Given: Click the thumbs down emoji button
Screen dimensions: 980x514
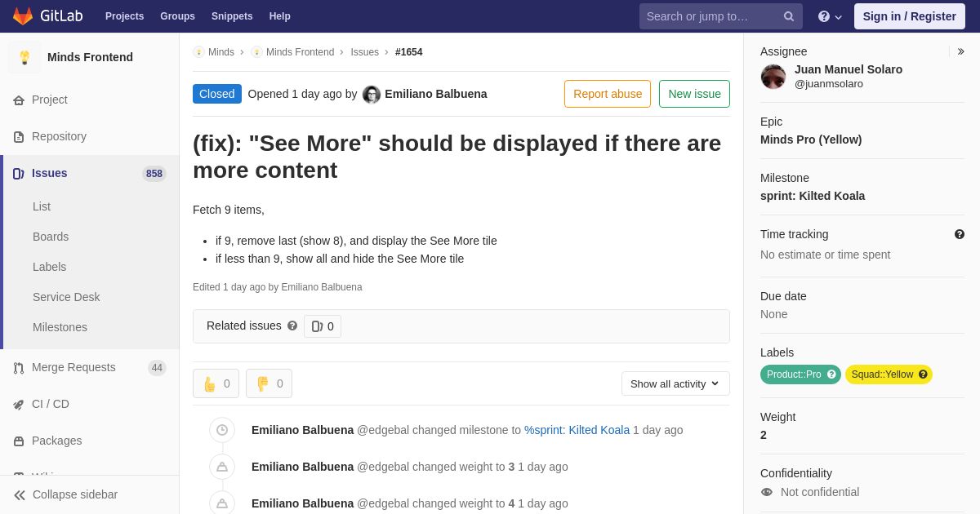Looking at the screenshot, I should point(269,383).
